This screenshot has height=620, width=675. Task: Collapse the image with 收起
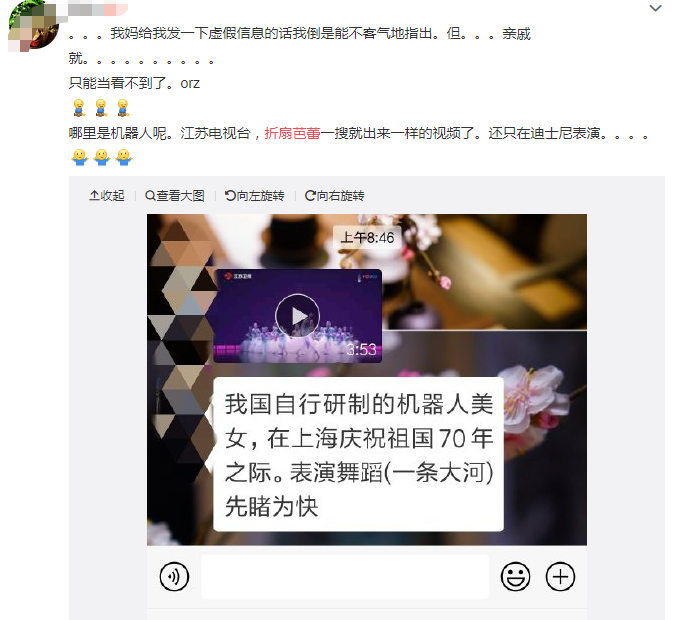107,196
